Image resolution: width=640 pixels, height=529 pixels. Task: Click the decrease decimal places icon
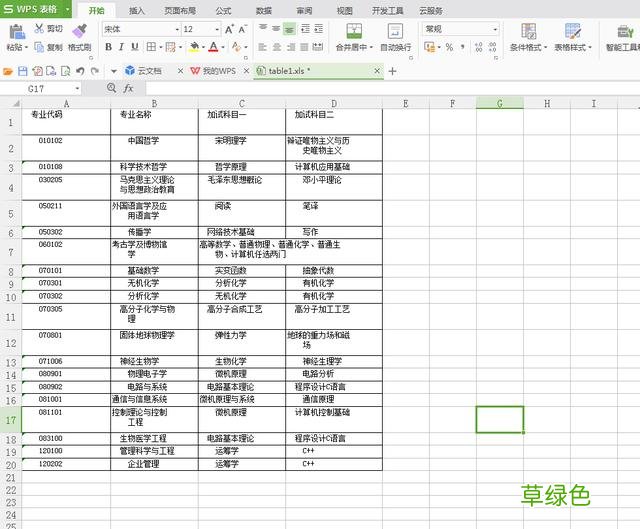pos(492,47)
